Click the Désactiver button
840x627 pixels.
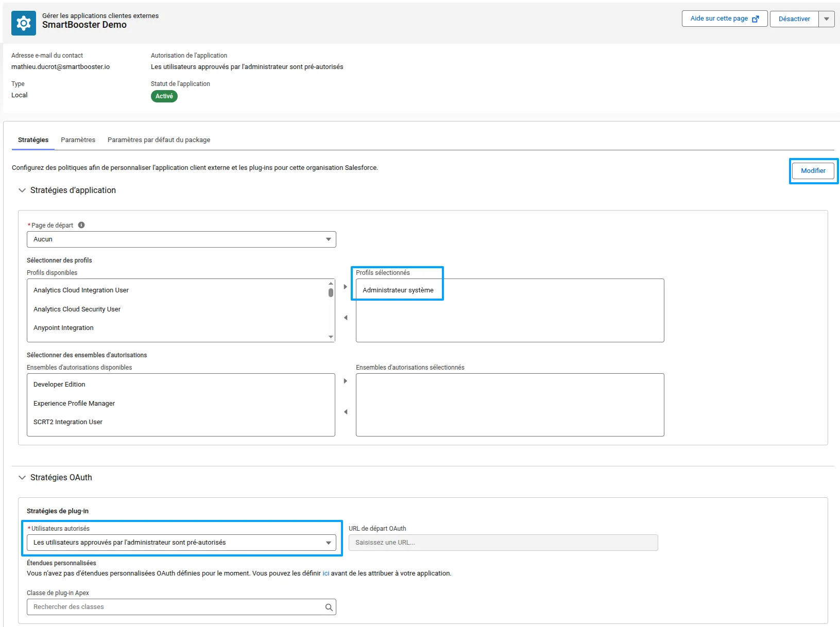tap(794, 19)
